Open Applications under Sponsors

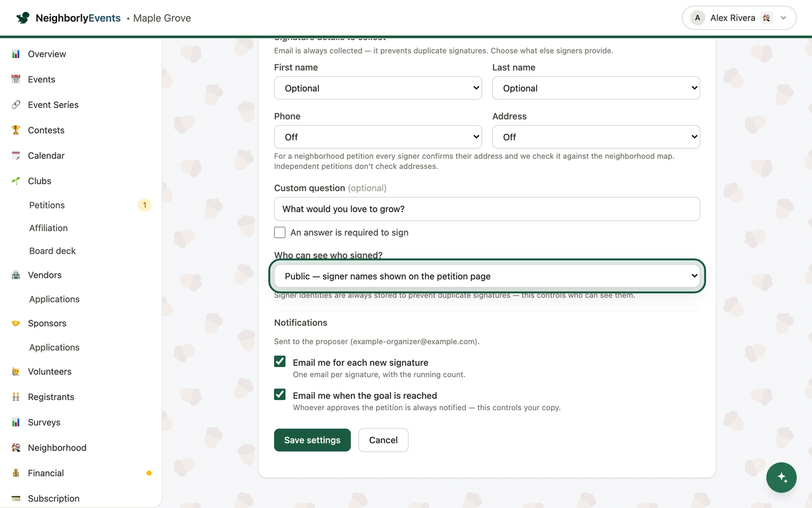coord(55,347)
